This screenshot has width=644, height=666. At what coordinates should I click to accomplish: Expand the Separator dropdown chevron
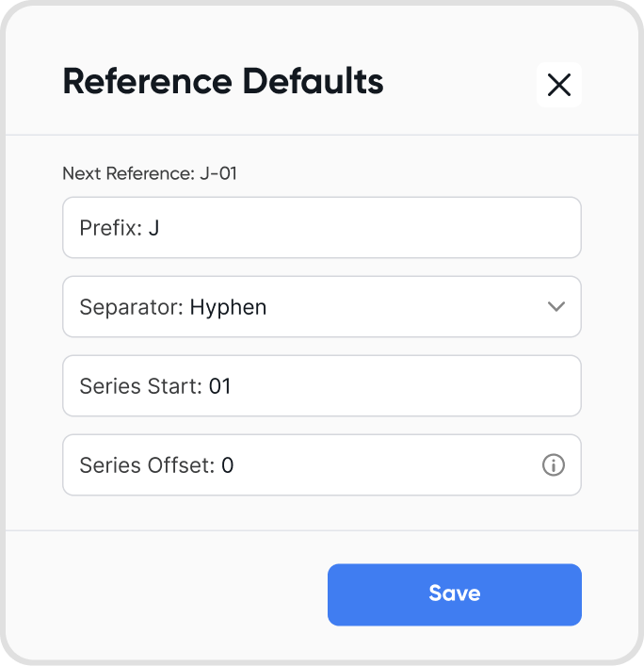click(555, 306)
